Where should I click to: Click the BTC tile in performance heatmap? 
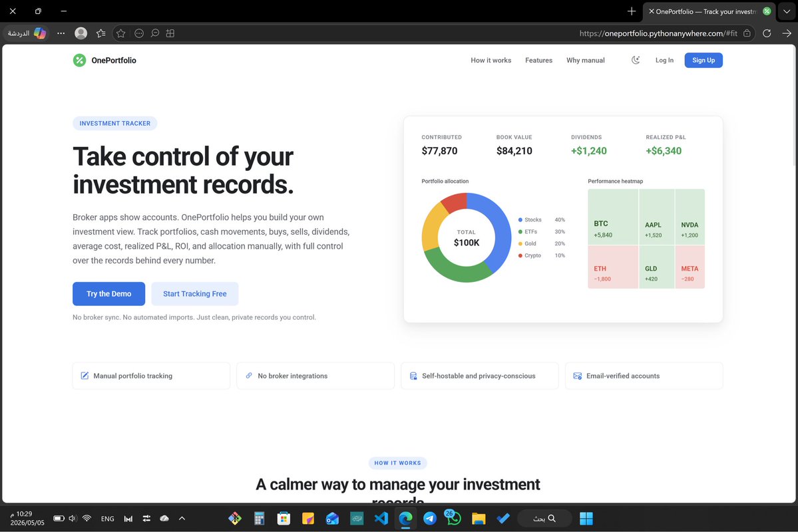pos(613,217)
